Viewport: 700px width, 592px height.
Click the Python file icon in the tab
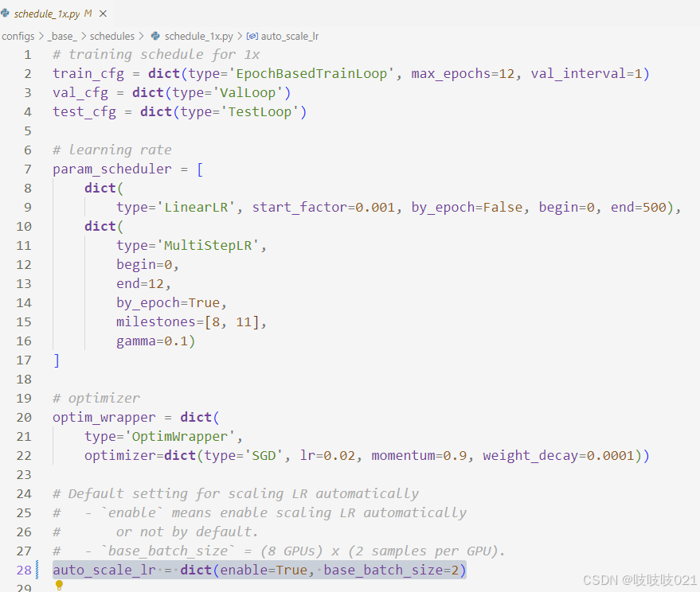5,14
